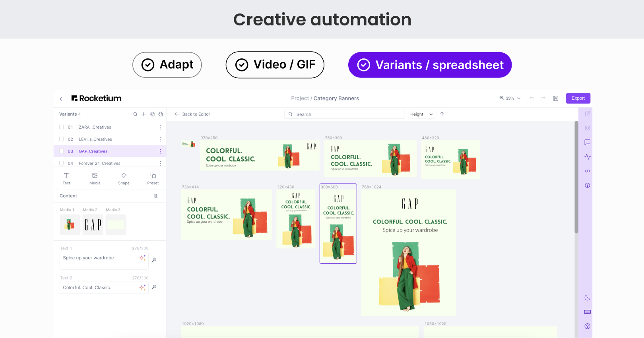Click the Search field above the canvas
The width and height of the screenshot is (644, 338).
[344, 114]
